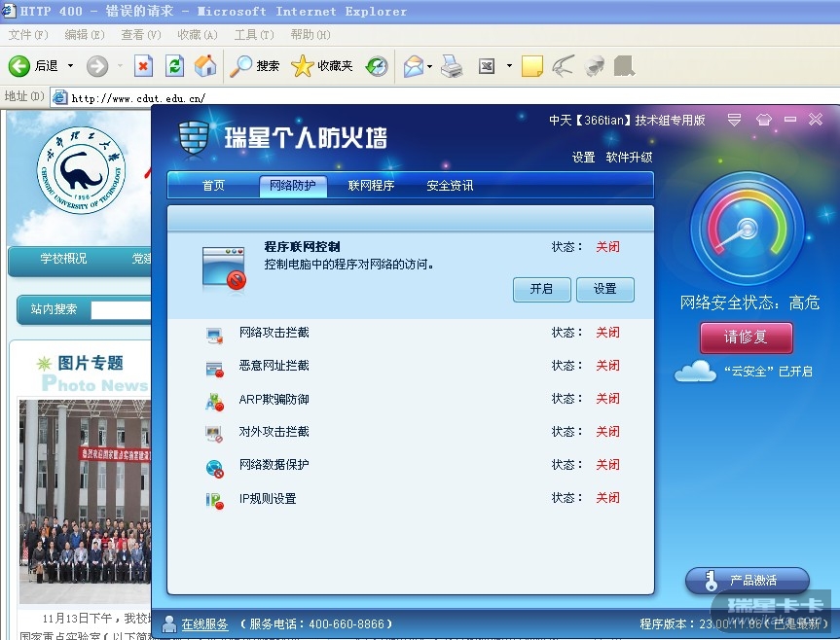The width and height of the screenshot is (840, 640).
Task: Click the 站内搜索 input box
Action: (121, 310)
